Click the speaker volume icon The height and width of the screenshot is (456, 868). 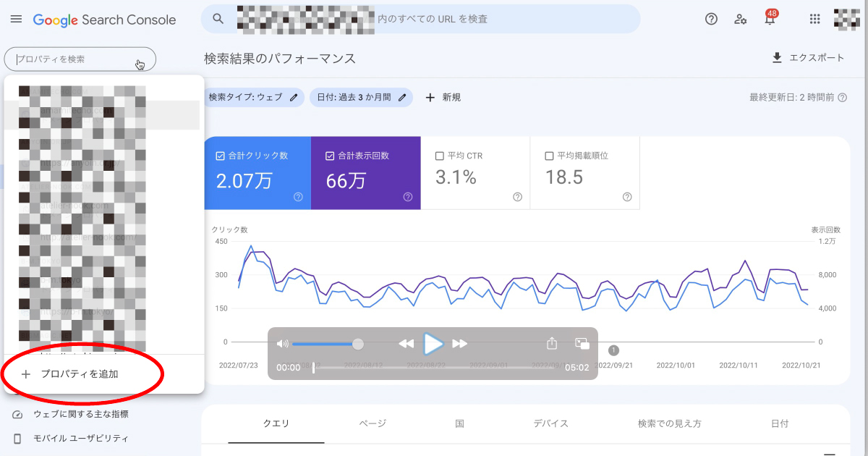[283, 344]
